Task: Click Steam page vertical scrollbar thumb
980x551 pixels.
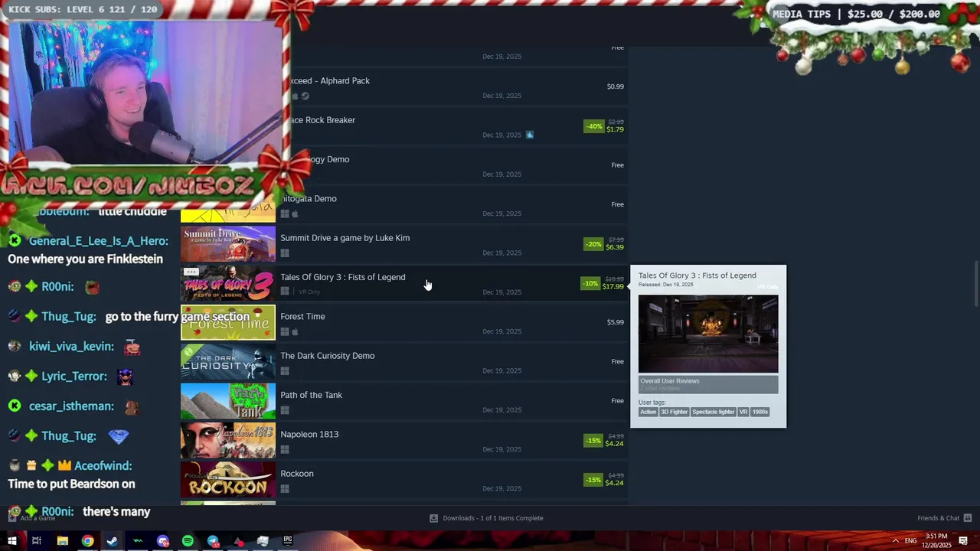Action: click(975, 284)
